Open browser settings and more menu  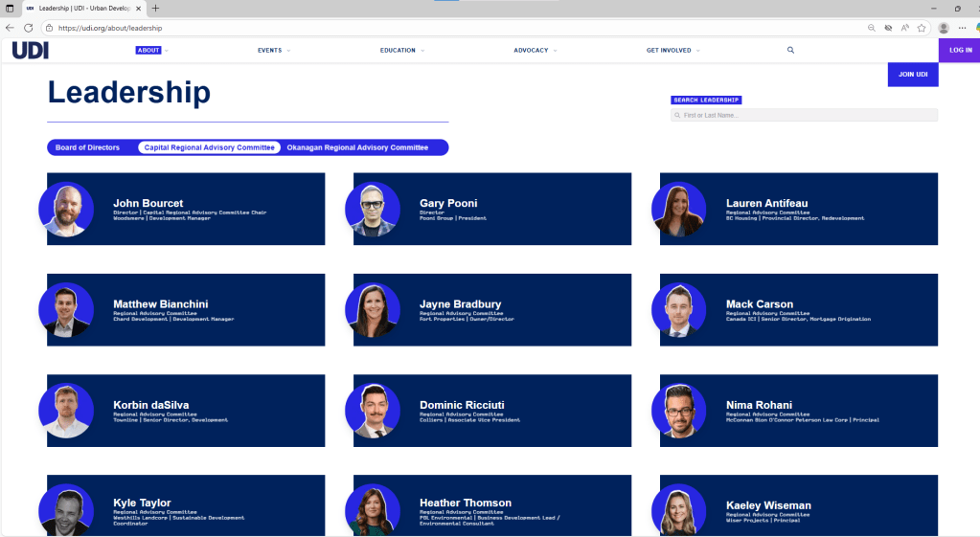962,28
